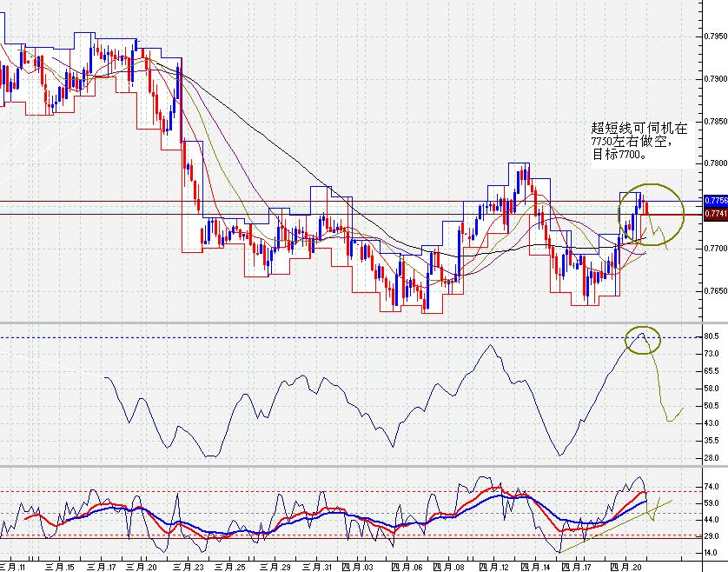Click the 29.0 oscillator scale value
The width and height of the screenshot is (728, 572).
(x=711, y=536)
